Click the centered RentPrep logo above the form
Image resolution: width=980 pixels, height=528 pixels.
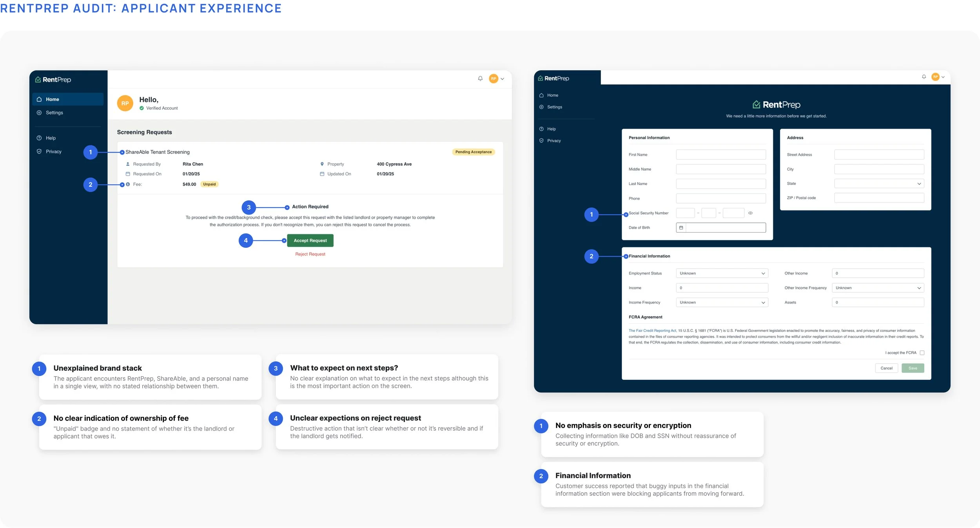click(776, 105)
